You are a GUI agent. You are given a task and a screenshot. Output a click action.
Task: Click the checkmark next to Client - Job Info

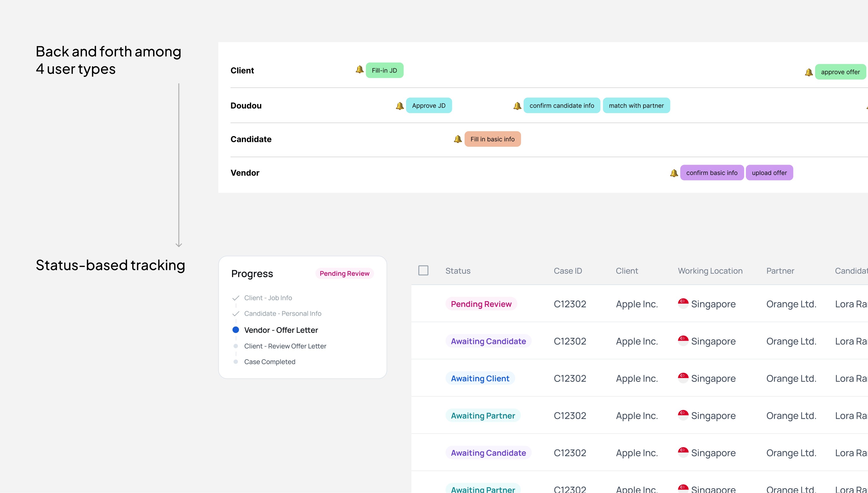point(236,298)
